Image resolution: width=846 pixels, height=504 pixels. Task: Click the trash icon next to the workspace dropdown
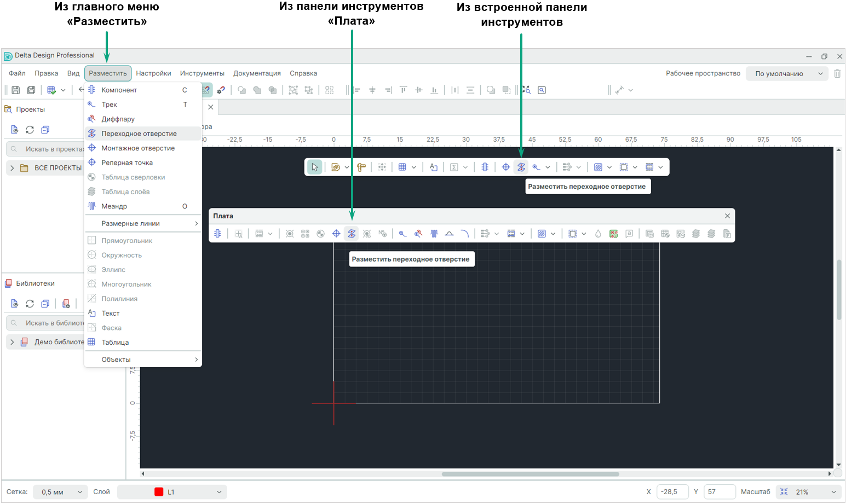point(837,73)
